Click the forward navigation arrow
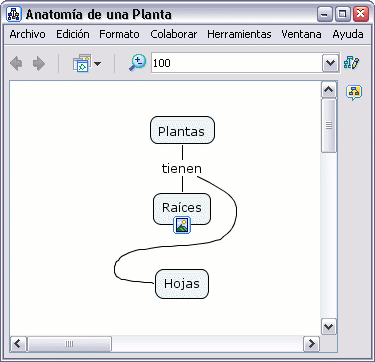375x362 pixels. [x=39, y=63]
